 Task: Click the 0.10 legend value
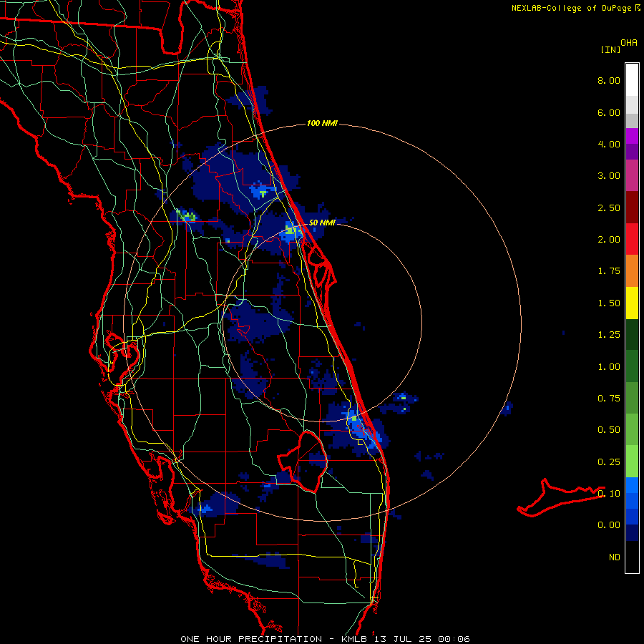[x=609, y=494]
